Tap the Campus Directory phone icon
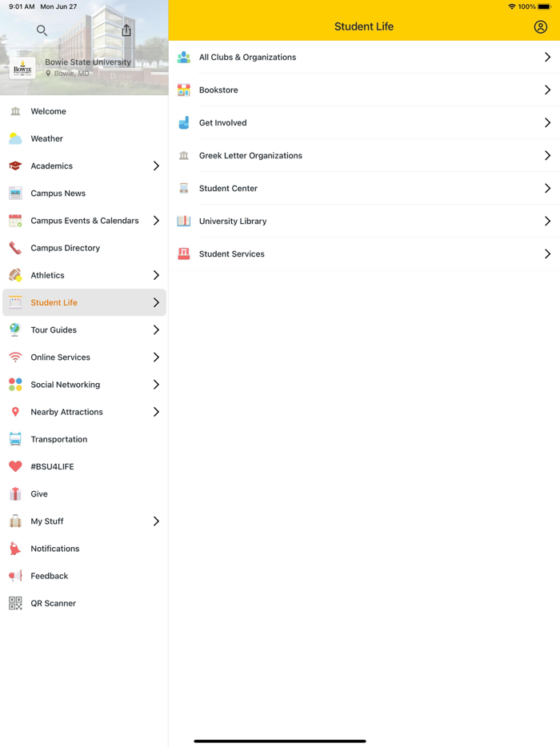The height and width of the screenshot is (747, 560). pos(15,248)
